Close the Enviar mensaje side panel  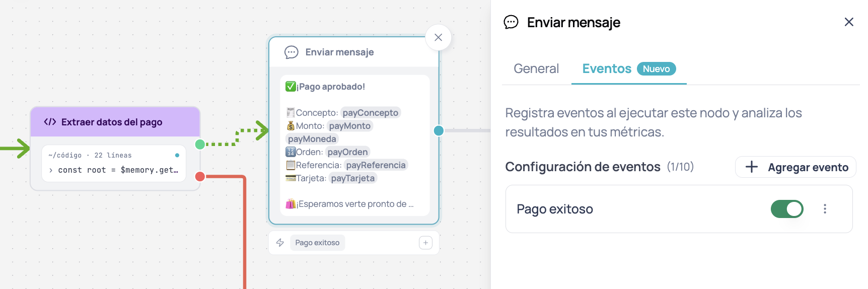point(849,22)
